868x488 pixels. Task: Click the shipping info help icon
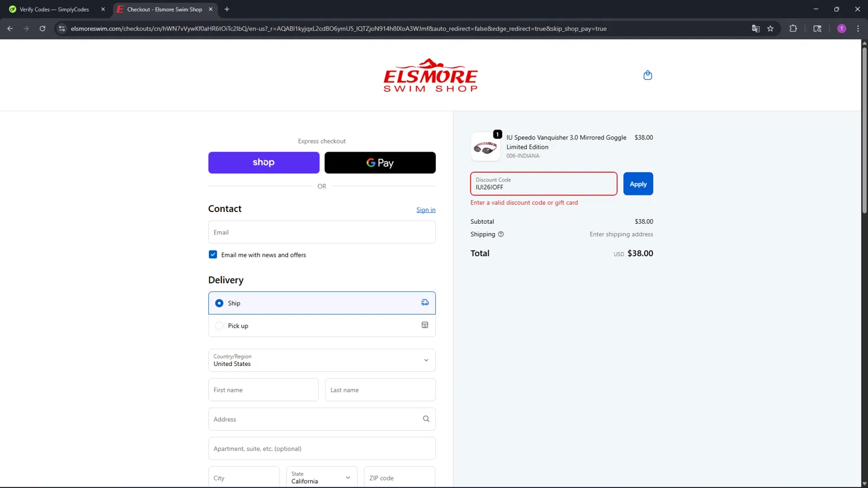pos(501,234)
